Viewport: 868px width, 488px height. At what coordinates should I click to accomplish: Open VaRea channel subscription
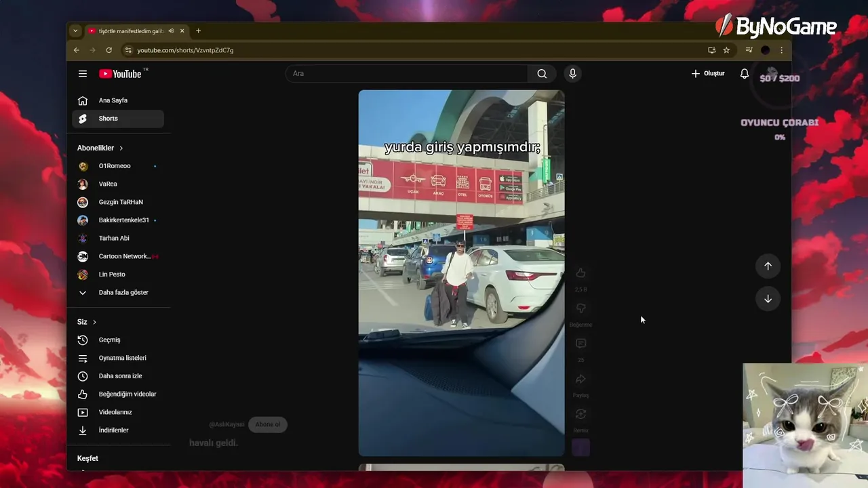tap(118, 184)
